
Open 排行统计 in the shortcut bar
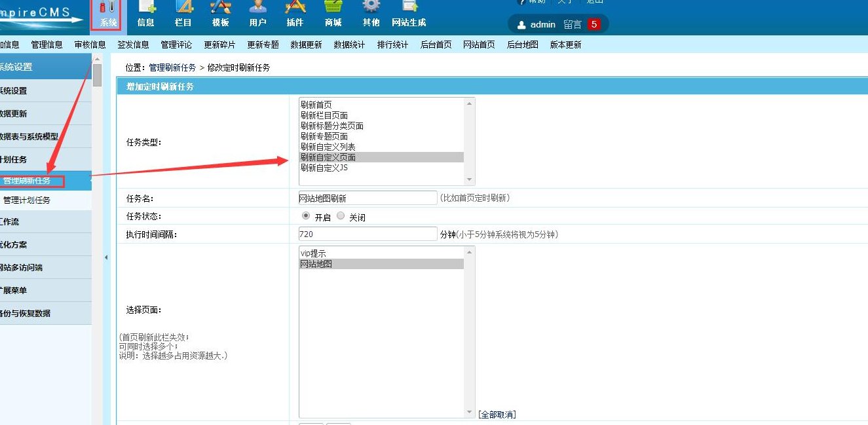(393, 45)
